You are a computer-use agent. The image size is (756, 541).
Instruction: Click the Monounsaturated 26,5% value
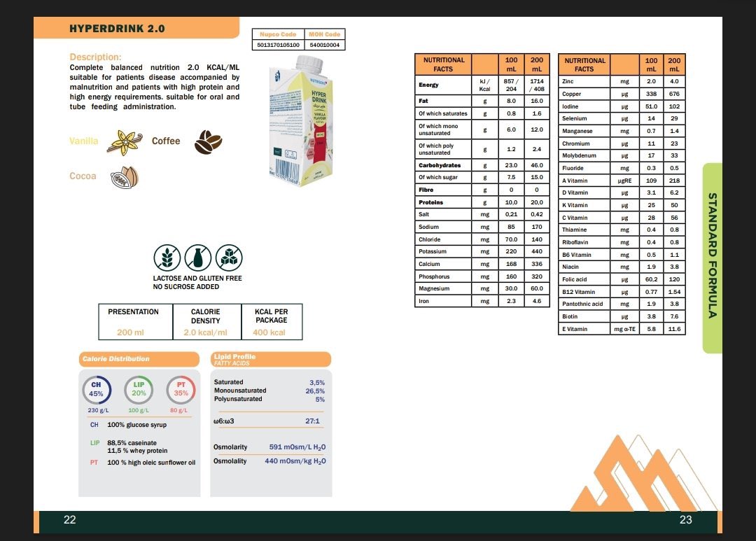[x=315, y=391]
